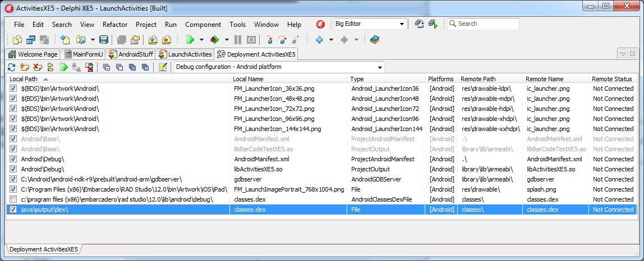Viewport: 644px width, 261px height.
Task: Enable the unchecked AndroidClassesDexFile row checkbox
Action: pyautogui.click(x=13, y=199)
